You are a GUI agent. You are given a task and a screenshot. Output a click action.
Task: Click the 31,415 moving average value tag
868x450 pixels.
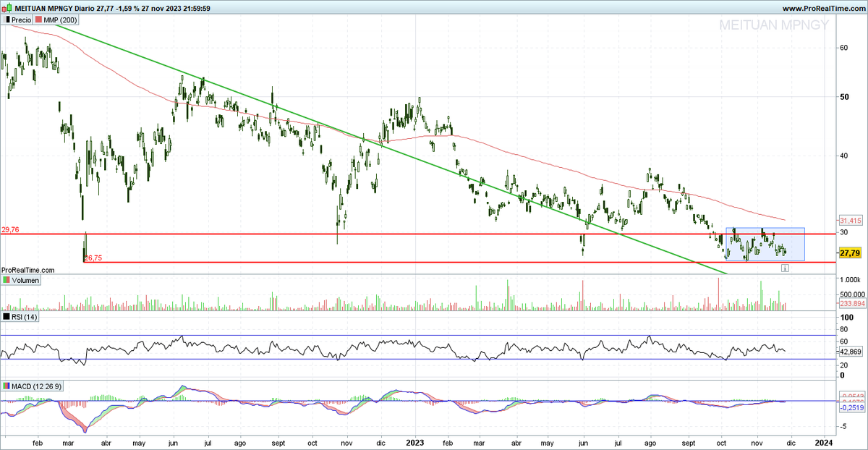(x=850, y=220)
